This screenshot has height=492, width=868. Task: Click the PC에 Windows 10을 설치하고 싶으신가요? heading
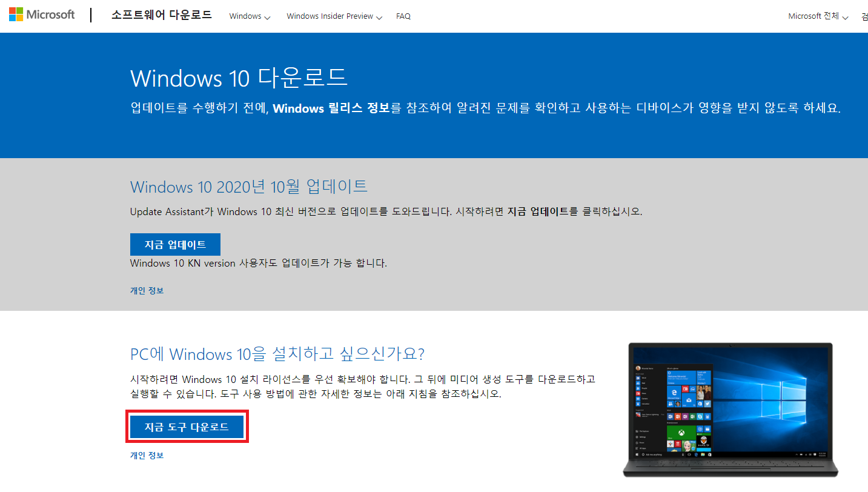point(277,354)
